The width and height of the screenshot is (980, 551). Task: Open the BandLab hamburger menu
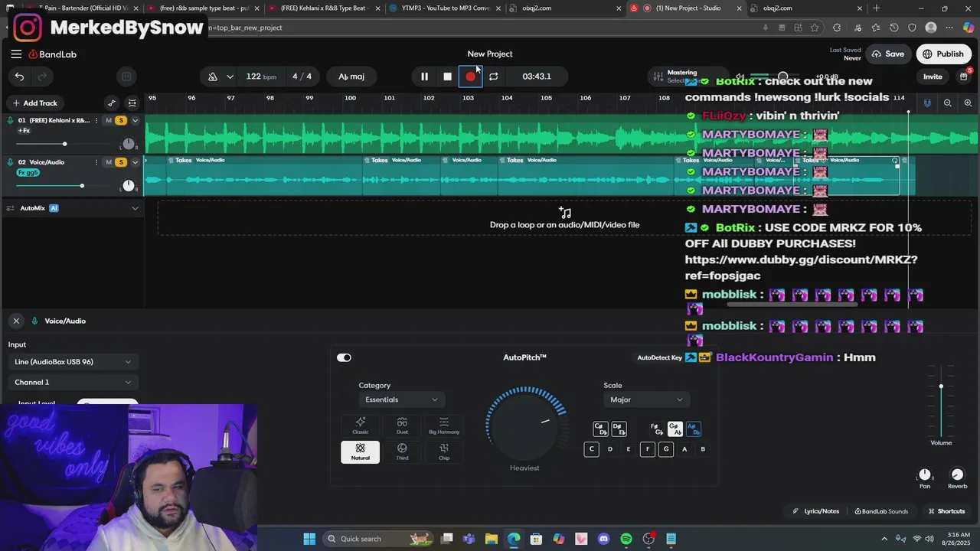point(16,54)
